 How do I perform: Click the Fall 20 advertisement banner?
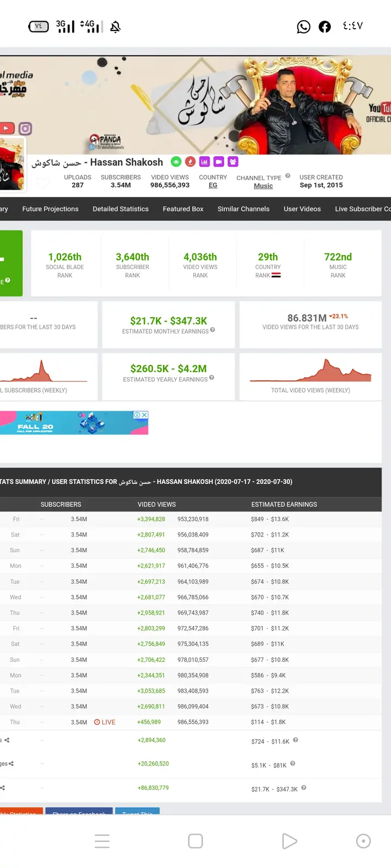tap(74, 423)
